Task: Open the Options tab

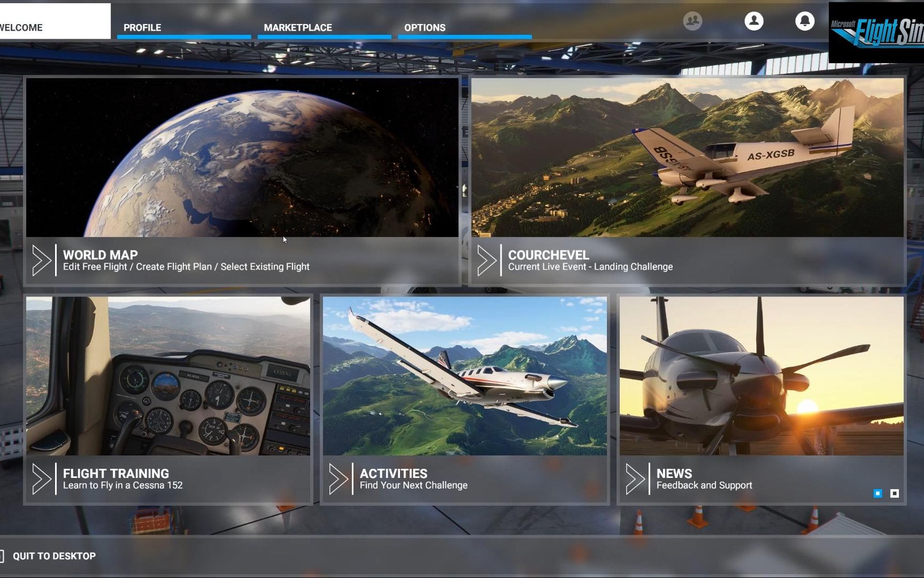Action: point(465,27)
